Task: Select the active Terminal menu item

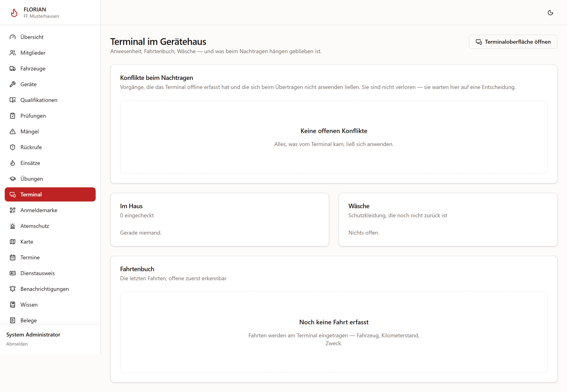Action: (50, 195)
